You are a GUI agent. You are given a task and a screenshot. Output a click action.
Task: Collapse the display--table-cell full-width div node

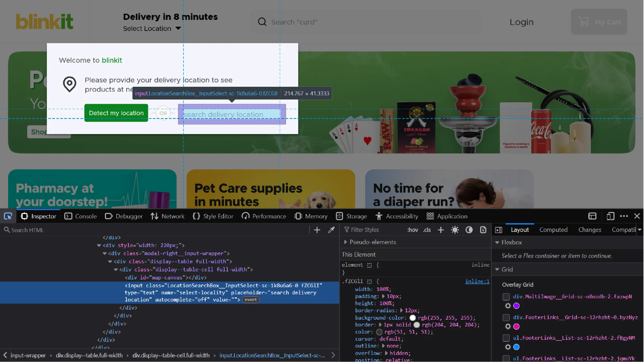click(x=116, y=270)
